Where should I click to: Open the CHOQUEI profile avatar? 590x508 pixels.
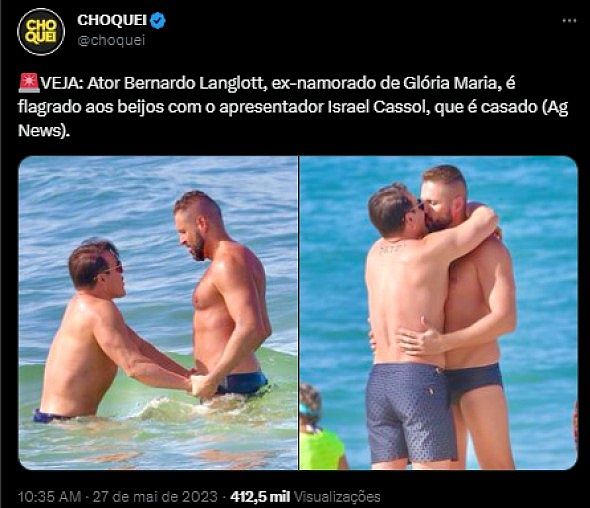tap(41, 32)
